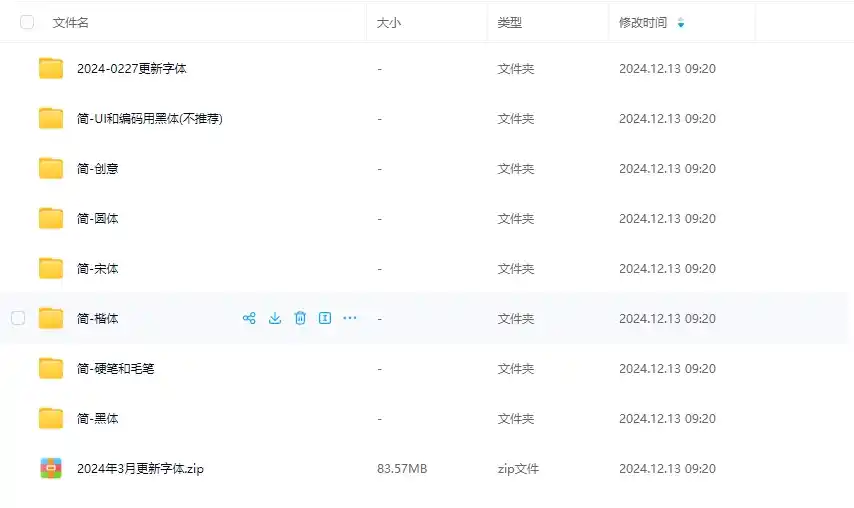The height and width of the screenshot is (508, 854).
Task: Open more options for 简-楷体
Action: point(350,318)
